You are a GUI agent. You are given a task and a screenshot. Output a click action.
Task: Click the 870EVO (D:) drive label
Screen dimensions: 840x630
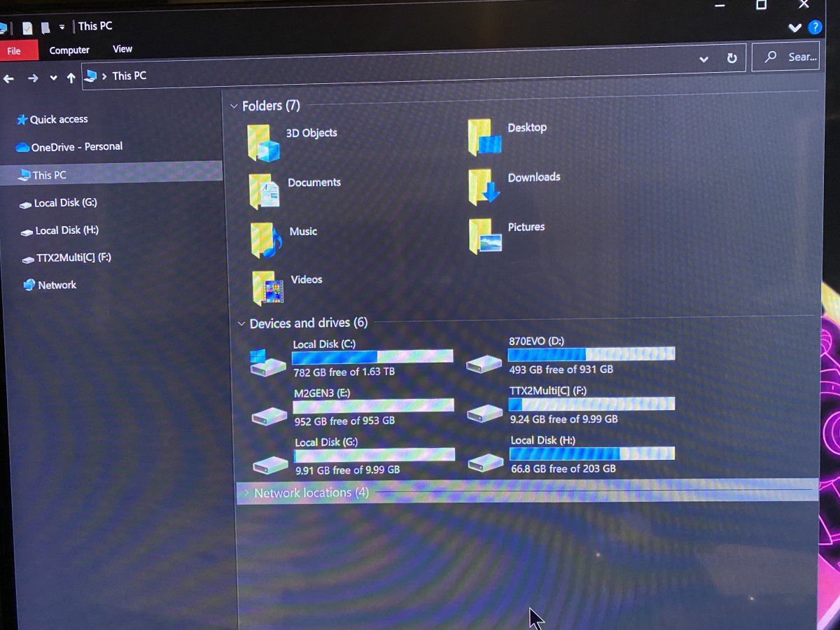(x=536, y=341)
